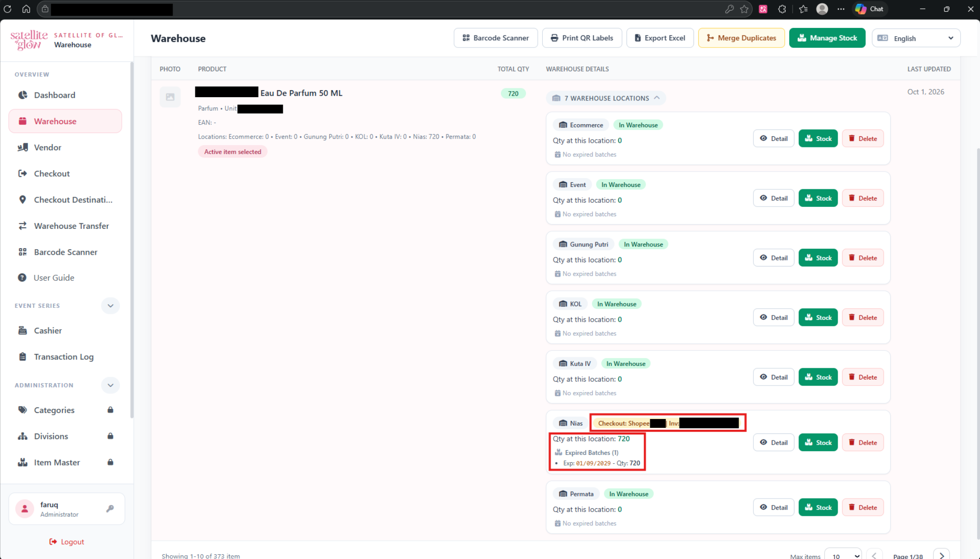Click the Warehouse Transfer arrows icon
This screenshot has height=559, width=980.
22,226
